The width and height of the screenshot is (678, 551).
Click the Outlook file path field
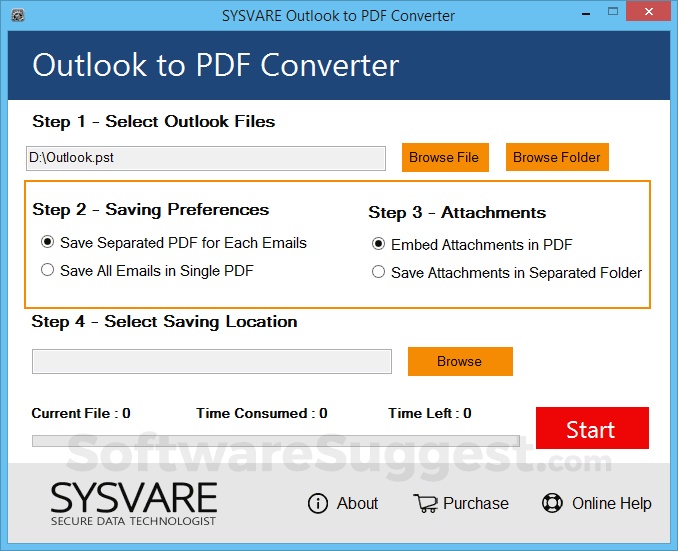pos(205,158)
